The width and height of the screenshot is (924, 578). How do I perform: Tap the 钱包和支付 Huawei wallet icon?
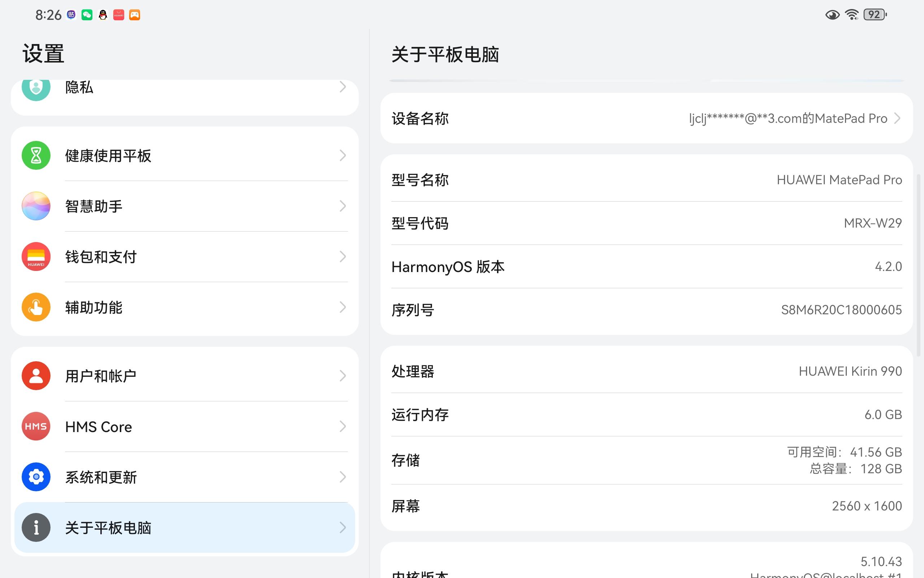click(x=36, y=256)
